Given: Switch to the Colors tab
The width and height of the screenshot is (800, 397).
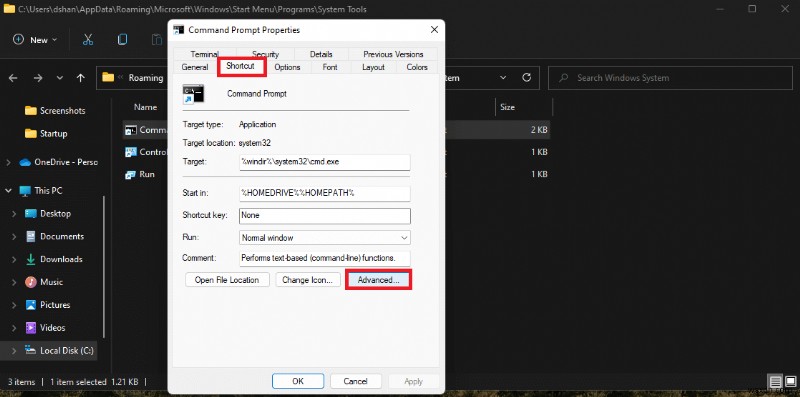Looking at the screenshot, I should [x=417, y=67].
